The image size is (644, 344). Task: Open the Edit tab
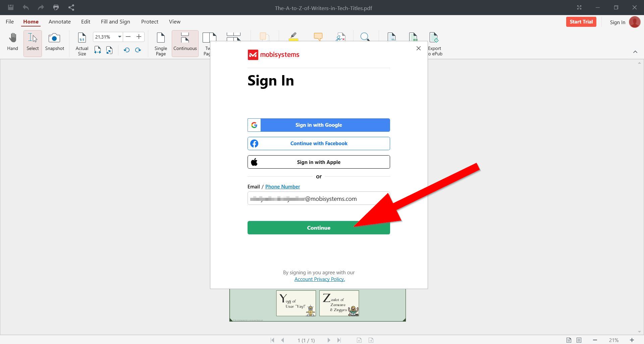pos(86,21)
